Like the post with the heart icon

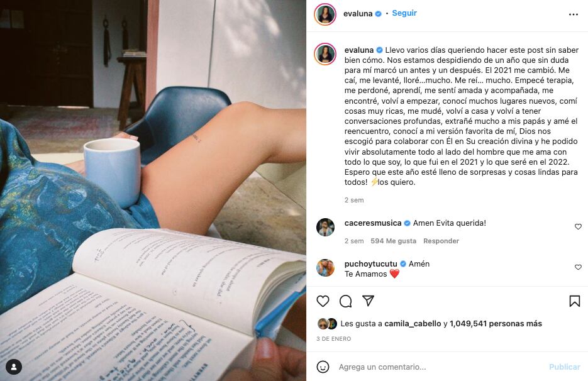(323, 301)
